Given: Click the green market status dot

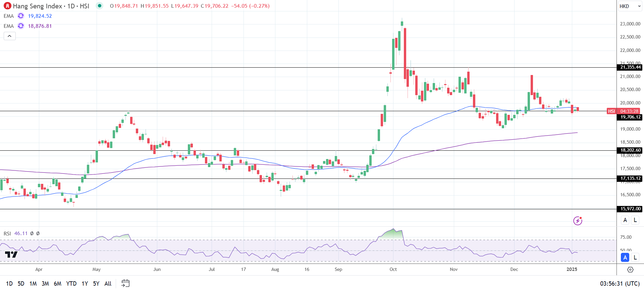Looking at the screenshot, I should 100,6.
